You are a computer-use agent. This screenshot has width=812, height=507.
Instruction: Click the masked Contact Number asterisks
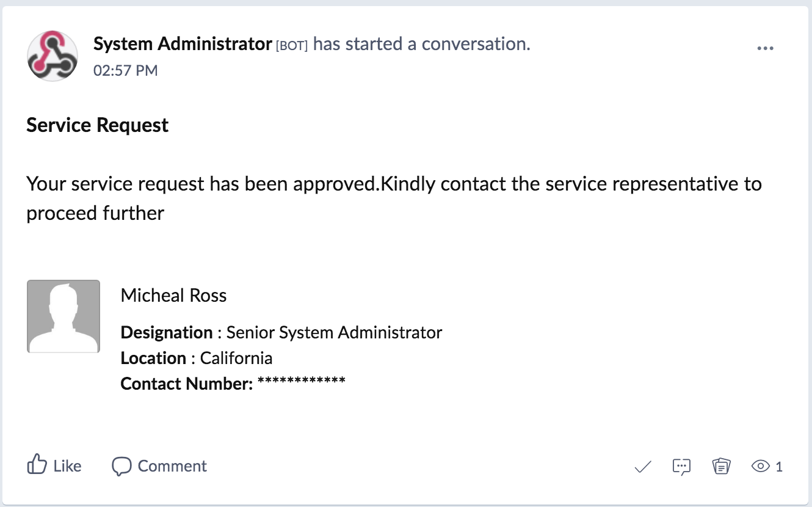pyautogui.click(x=301, y=382)
